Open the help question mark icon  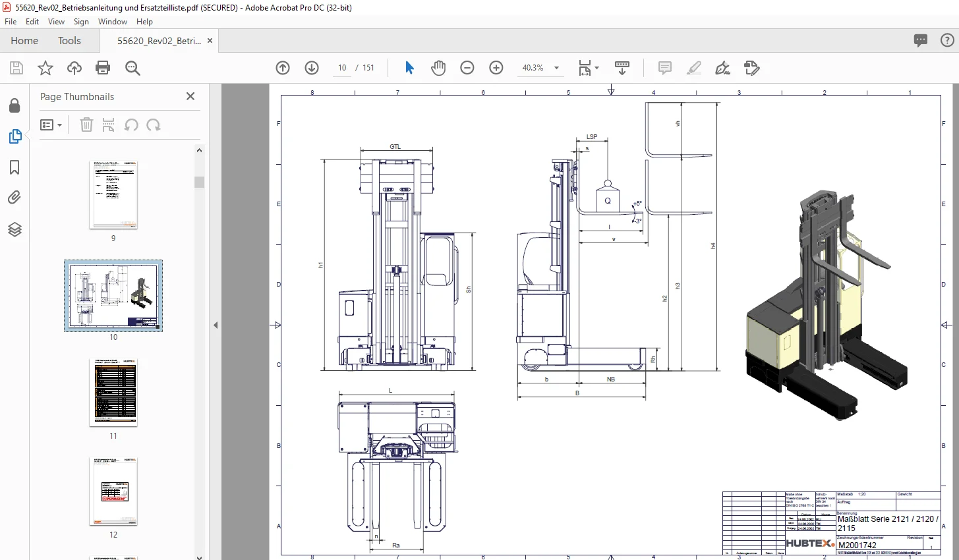click(946, 40)
